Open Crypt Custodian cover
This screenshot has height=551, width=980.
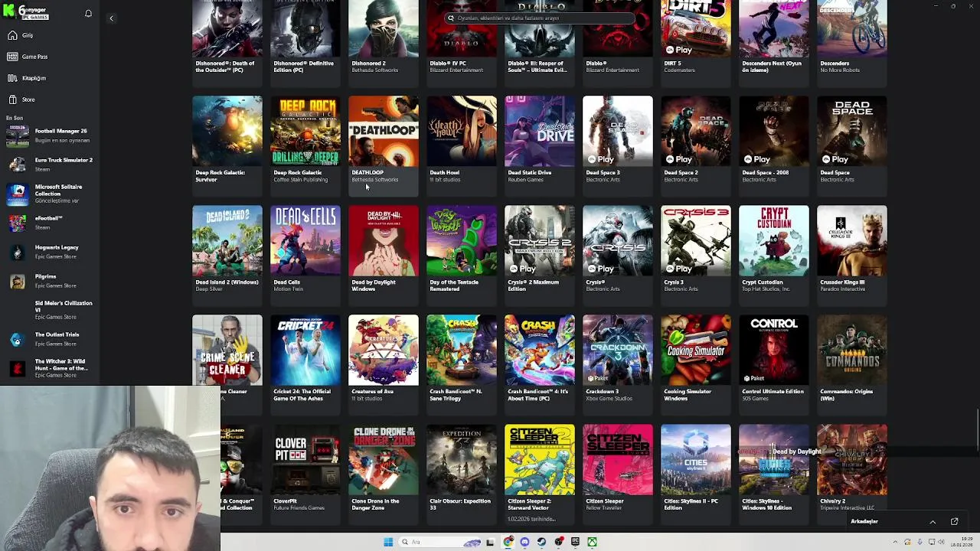(774, 240)
